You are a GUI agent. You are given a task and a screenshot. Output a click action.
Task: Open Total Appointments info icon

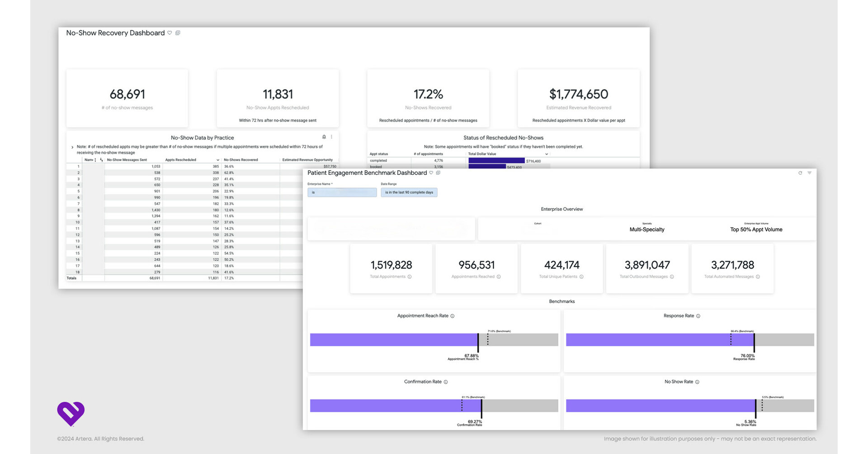pyautogui.click(x=410, y=277)
